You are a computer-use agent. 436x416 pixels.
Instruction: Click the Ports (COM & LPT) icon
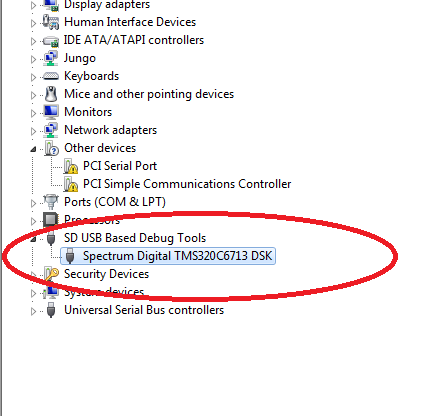pos(51,202)
